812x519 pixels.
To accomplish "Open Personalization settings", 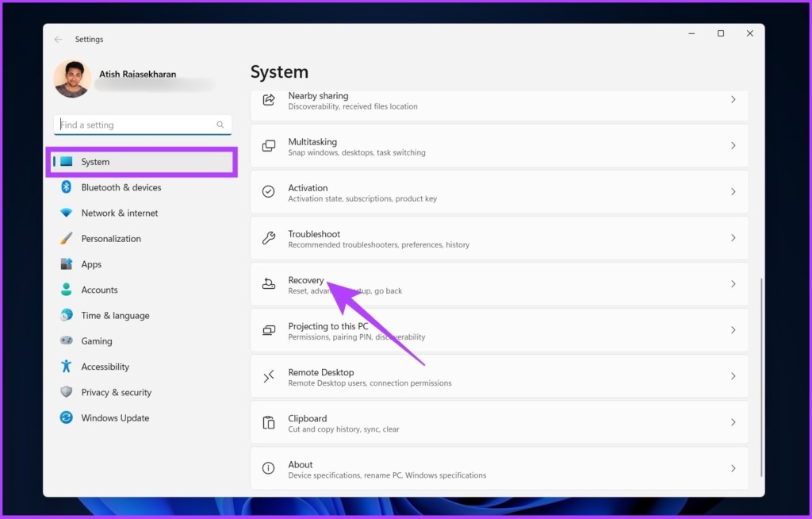I will [x=142, y=239].
